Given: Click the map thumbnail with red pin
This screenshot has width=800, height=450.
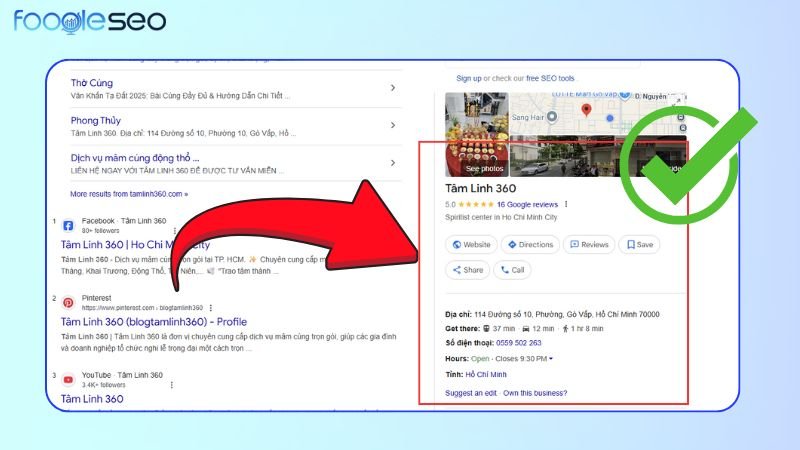Looking at the screenshot, I should tap(598, 113).
